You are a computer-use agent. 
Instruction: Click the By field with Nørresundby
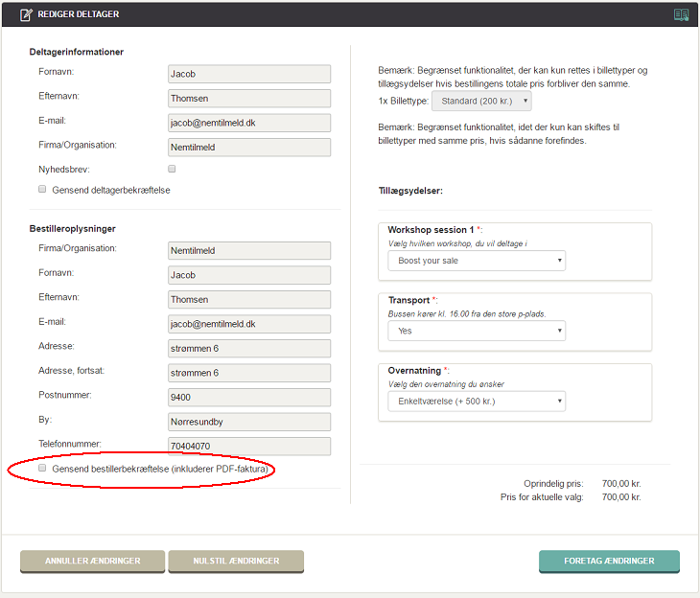click(x=248, y=422)
